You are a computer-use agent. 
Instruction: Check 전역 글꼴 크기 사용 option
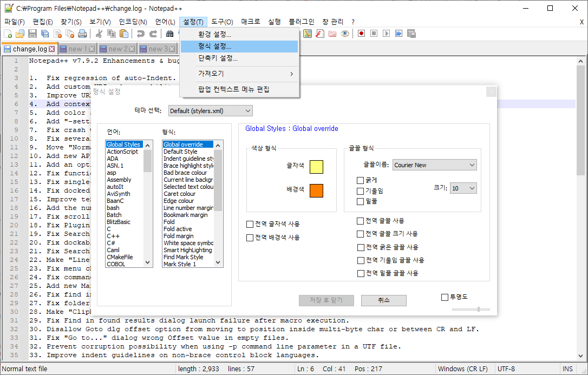(361, 234)
